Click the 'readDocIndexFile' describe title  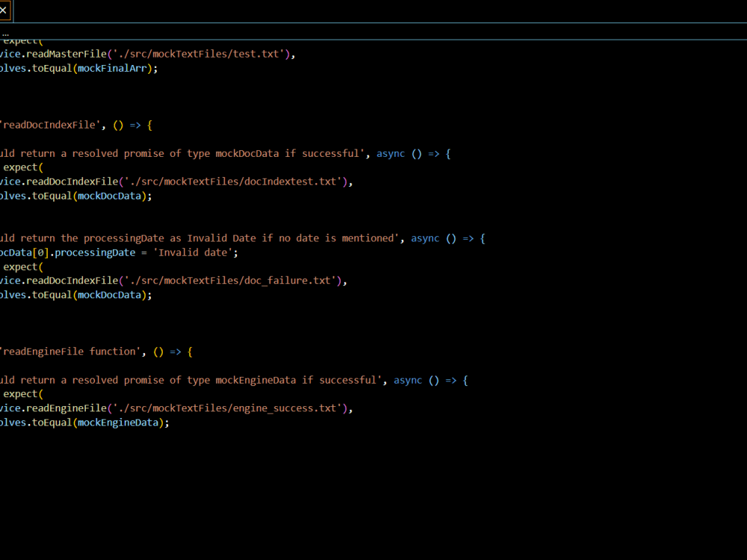tap(50, 125)
